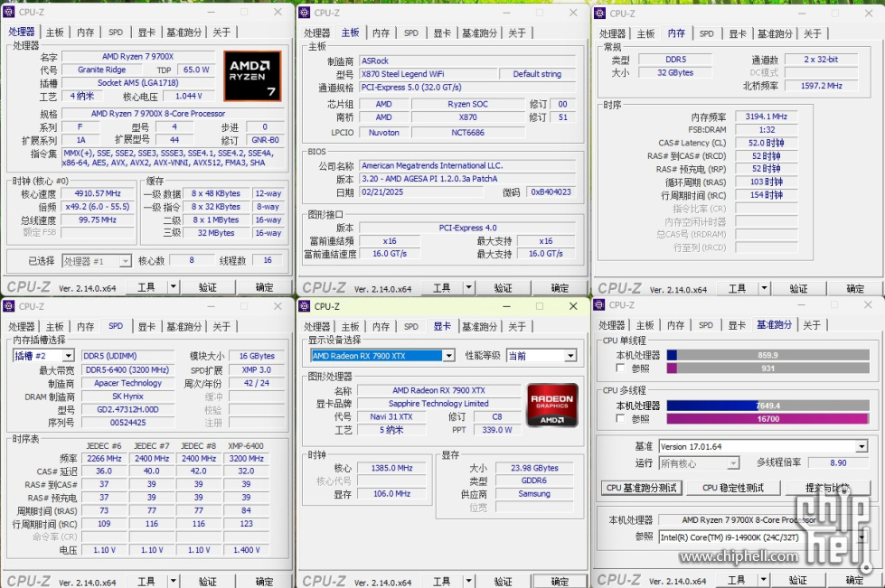Screen dimensions: 885x588
Task: Open 处理器 tab in the 内存 window
Action: [612, 33]
